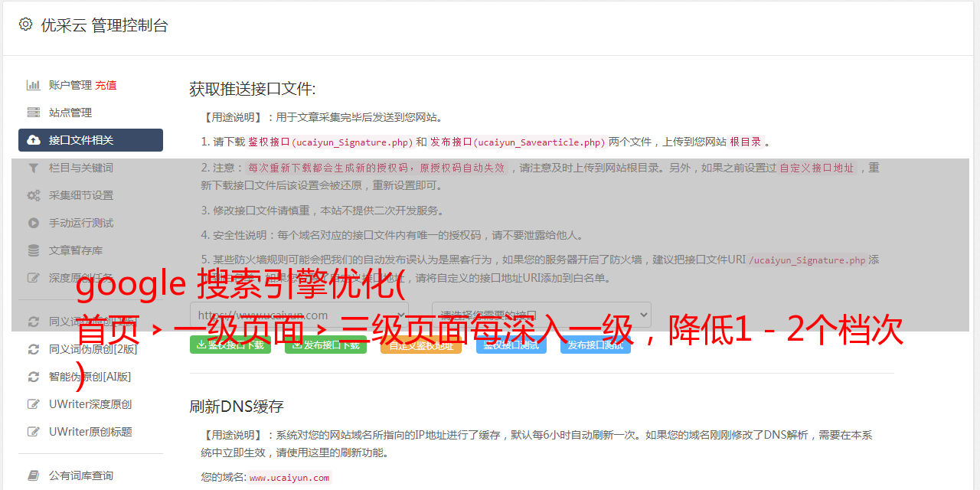Viewport: 980px width, 490px height.
Task: Click the refresh icon for 智能伪原创[AI版]
Action: tap(34, 377)
